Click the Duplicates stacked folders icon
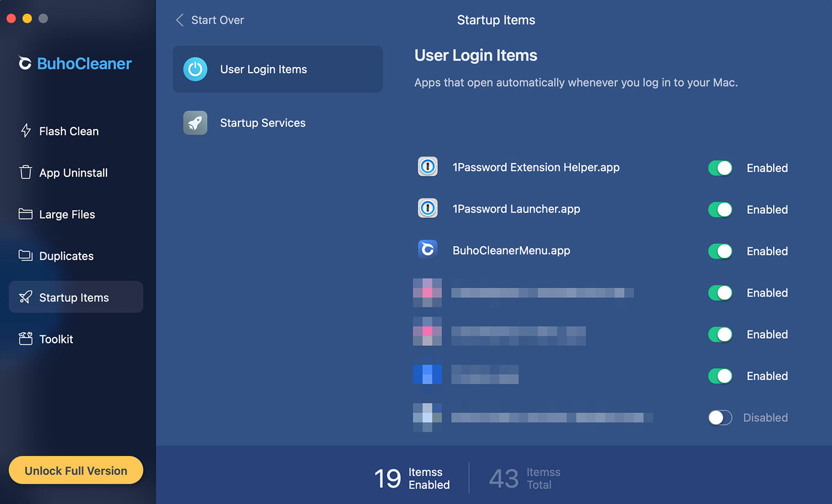Image resolution: width=832 pixels, height=504 pixels. point(26,256)
